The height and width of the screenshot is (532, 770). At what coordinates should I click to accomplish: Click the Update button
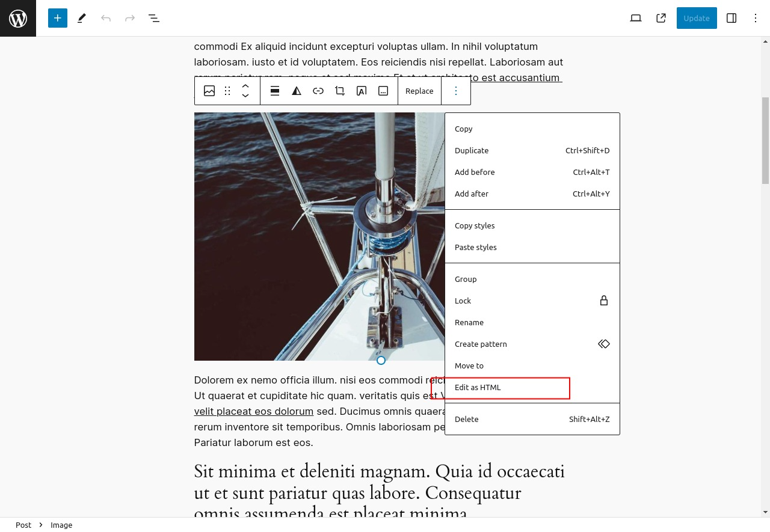click(697, 18)
